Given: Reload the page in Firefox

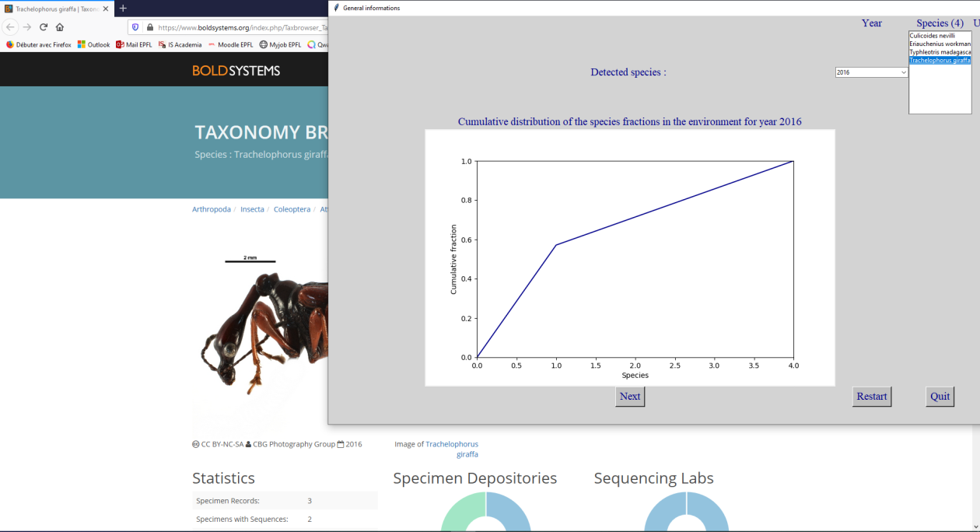Looking at the screenshot, I should (x=44, y=26).
